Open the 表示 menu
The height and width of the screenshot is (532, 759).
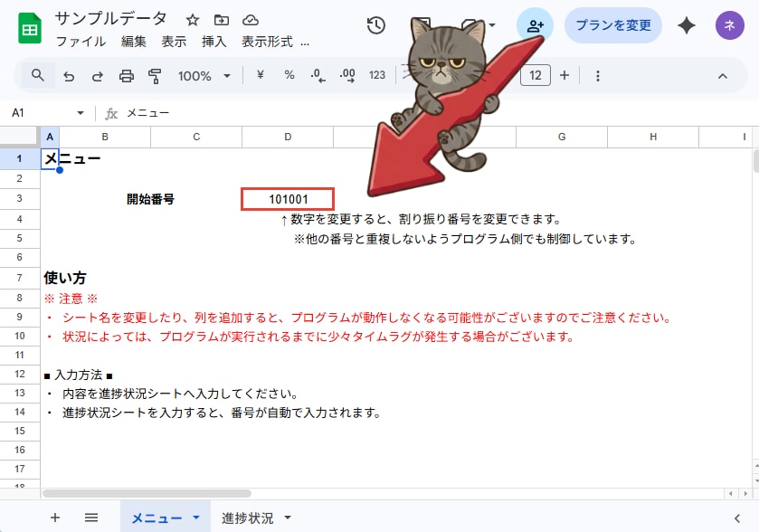click(x=174, y=42)
